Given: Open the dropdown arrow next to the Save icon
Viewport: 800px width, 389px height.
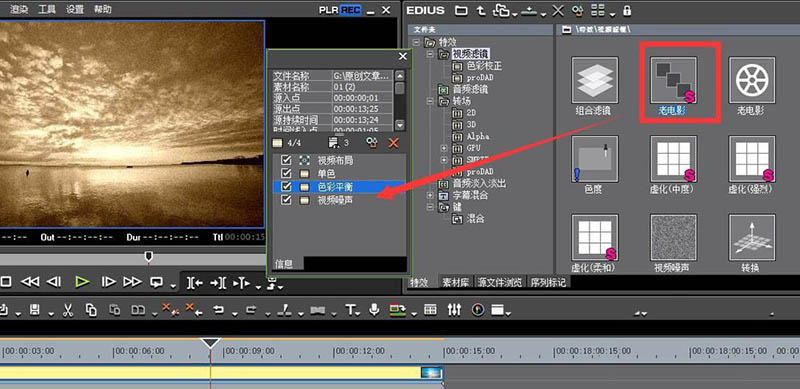Looking at the screenshot, I should pos(51,313).
